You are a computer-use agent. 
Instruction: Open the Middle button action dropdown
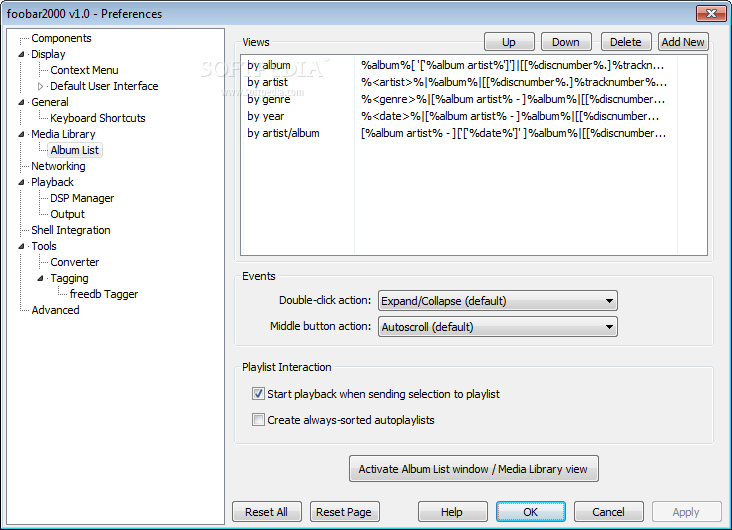498,327
